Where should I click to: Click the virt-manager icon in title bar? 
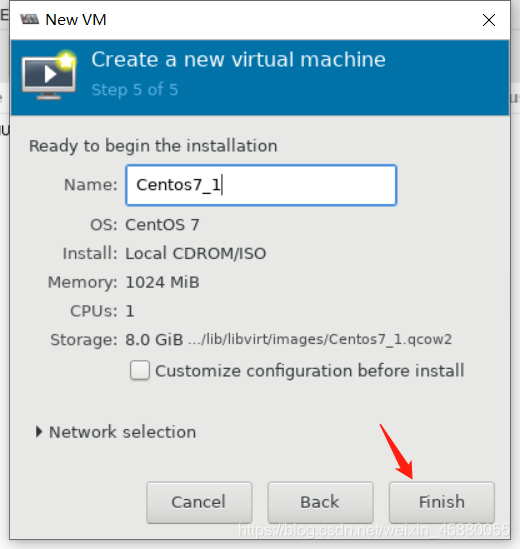[x=29, y=19]
